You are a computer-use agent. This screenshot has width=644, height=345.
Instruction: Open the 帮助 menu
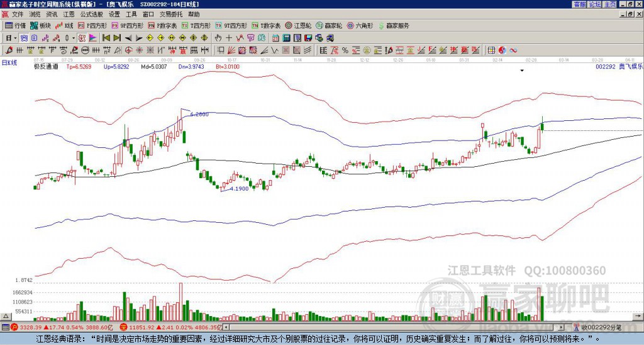194,14
